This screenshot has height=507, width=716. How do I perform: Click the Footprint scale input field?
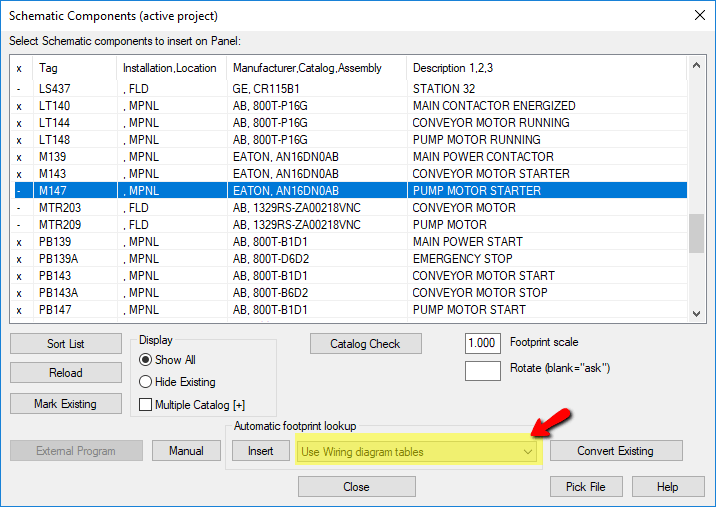click(483, 343)
